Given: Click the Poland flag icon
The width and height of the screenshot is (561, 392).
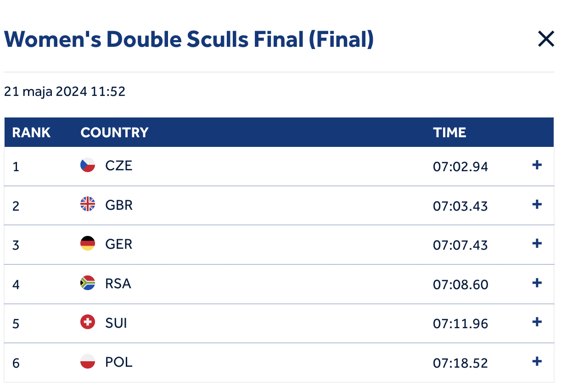Looking at the screenshot, I should 88,362.
